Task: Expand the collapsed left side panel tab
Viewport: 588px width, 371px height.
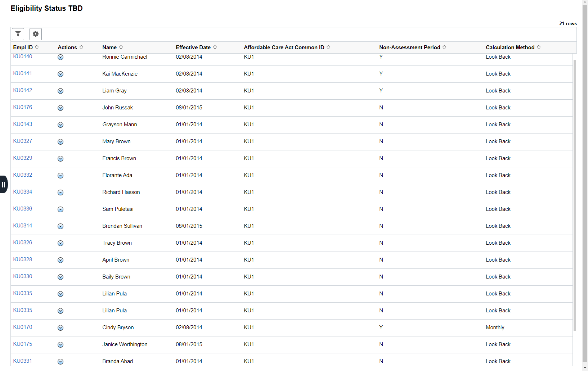Action: pos(4,184)
